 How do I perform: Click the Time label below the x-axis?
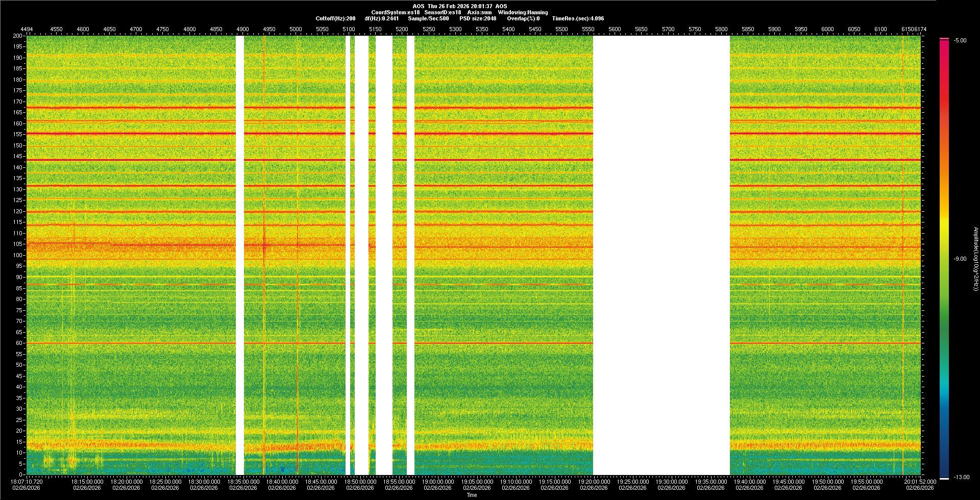click(x=472, y=495)
